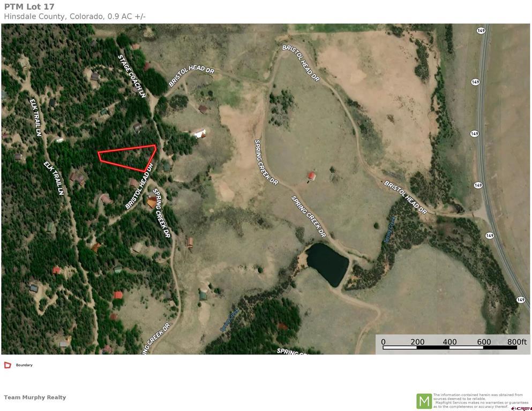Screen dimensions: 532x411
Task: Click the scale bar zero mark
Action: [383, 341]
